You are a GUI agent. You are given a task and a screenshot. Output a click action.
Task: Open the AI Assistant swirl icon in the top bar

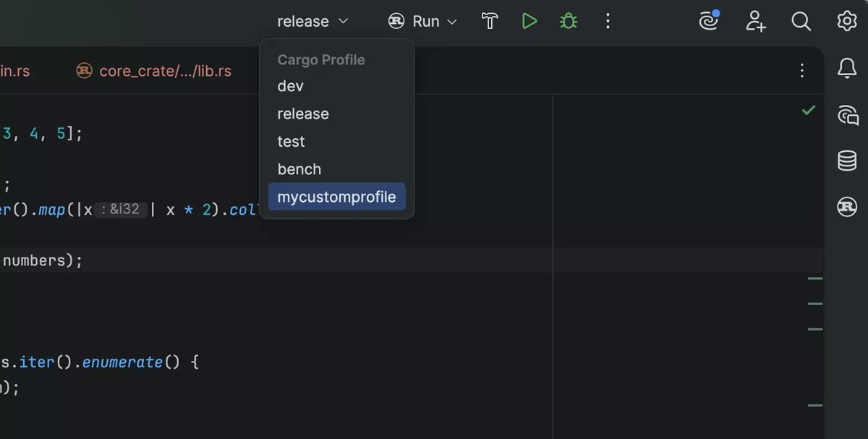(709, 21)
